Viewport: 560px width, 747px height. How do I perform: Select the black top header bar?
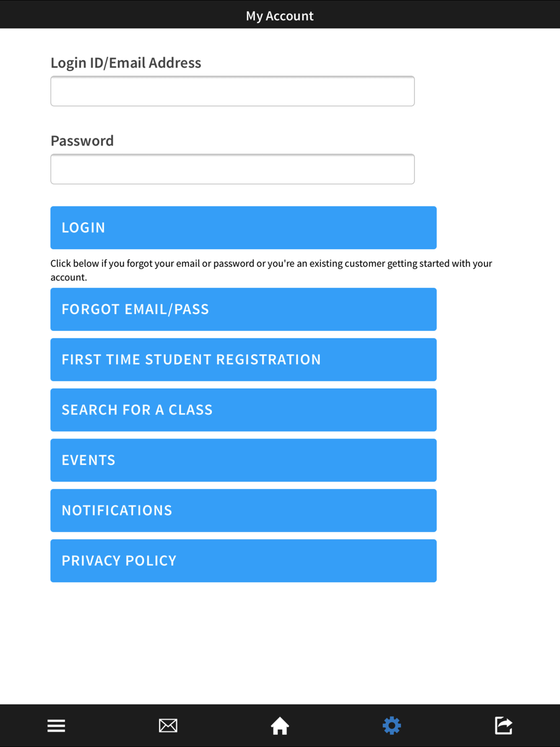(280, 14)
